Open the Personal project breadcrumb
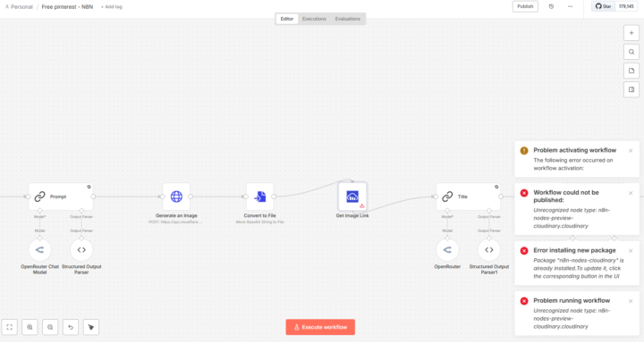The height and width of the screenshot is (343, 644). click(x=19, y=7)
